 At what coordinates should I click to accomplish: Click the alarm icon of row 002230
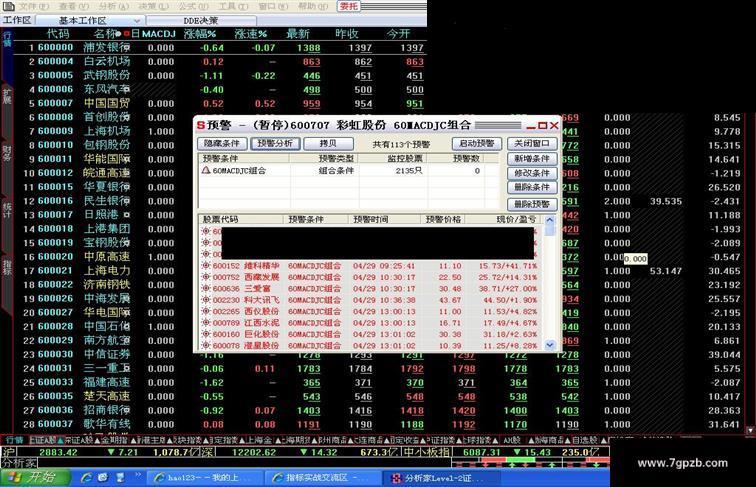click(206, 300)
